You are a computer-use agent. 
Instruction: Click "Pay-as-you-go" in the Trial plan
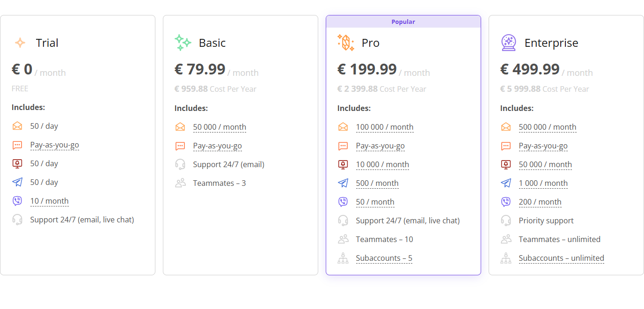click(x=54, y=145)
